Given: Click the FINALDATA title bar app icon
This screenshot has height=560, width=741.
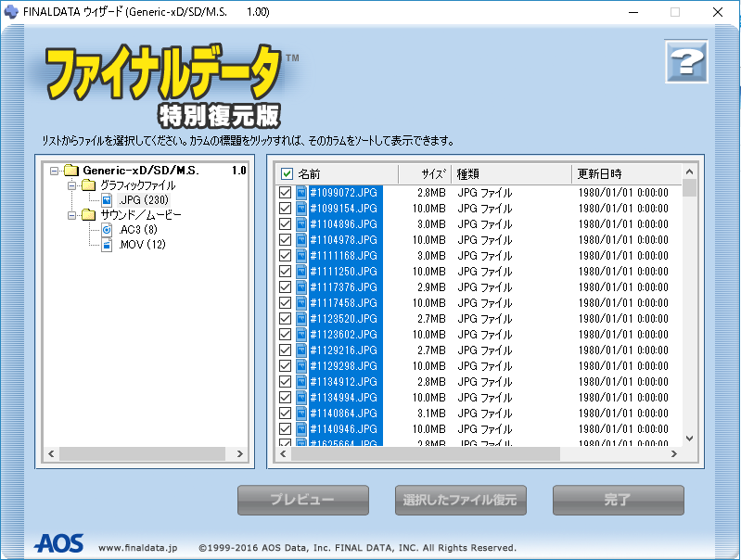Looking at the screenshot, I should (11, 12).
